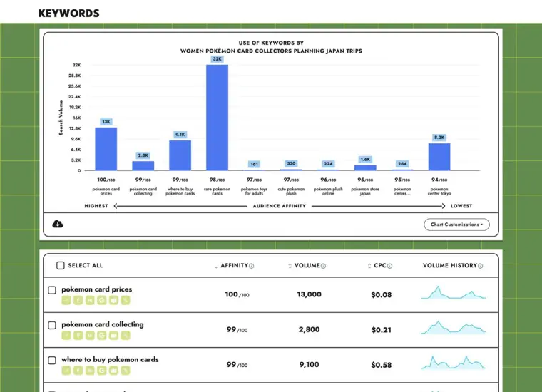Click the 1.6K bar for pokemon store japan
Viewport: 542px width, 392px height.
365,168
